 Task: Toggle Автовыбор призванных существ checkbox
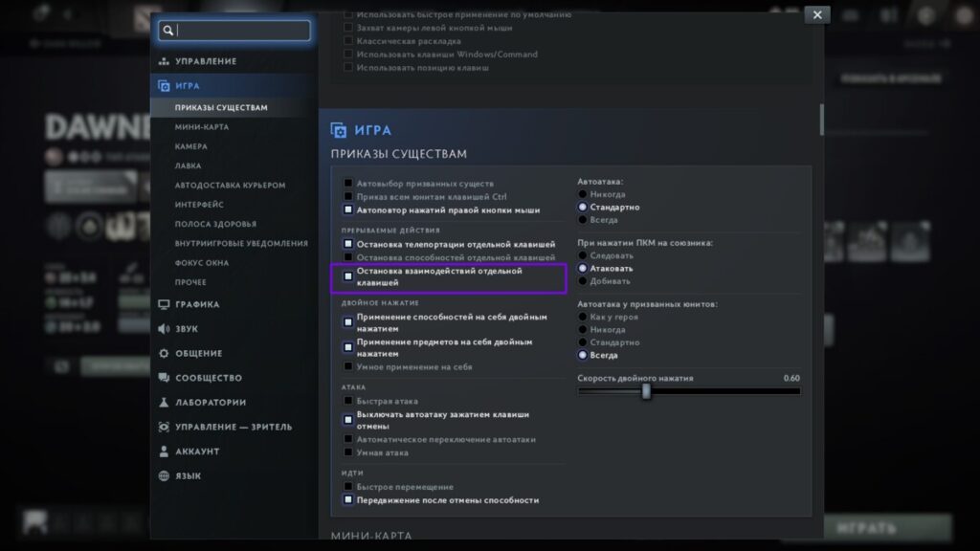[x=348, y=183]
